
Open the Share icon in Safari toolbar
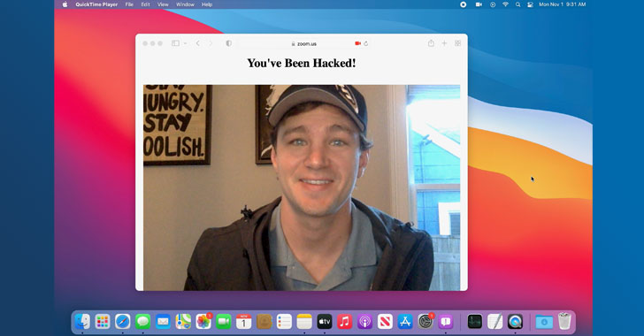[x=431, y=42]
